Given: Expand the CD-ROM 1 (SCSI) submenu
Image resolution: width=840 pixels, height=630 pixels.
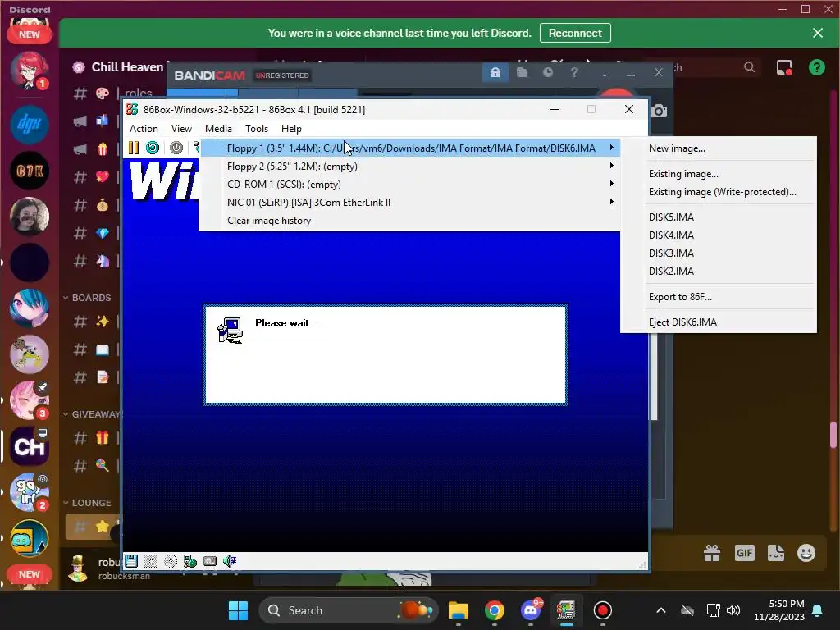Looking at the screenshot, I should pos(409,185).
